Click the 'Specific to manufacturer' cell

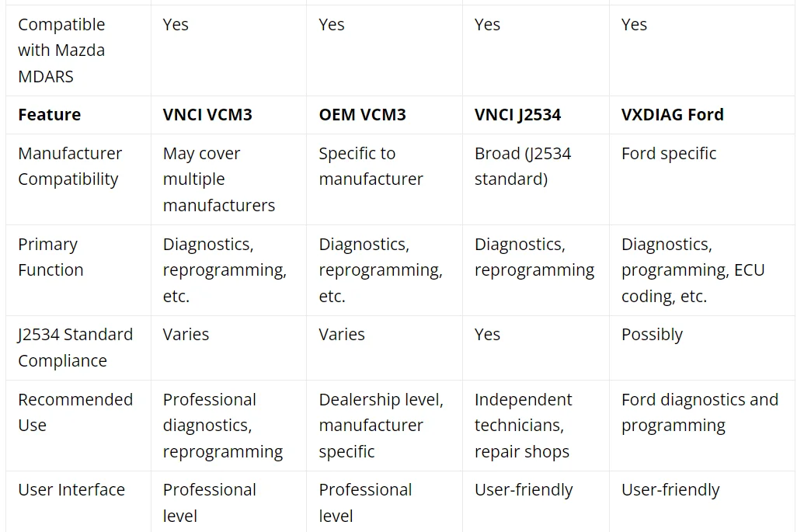pos(371,166)
